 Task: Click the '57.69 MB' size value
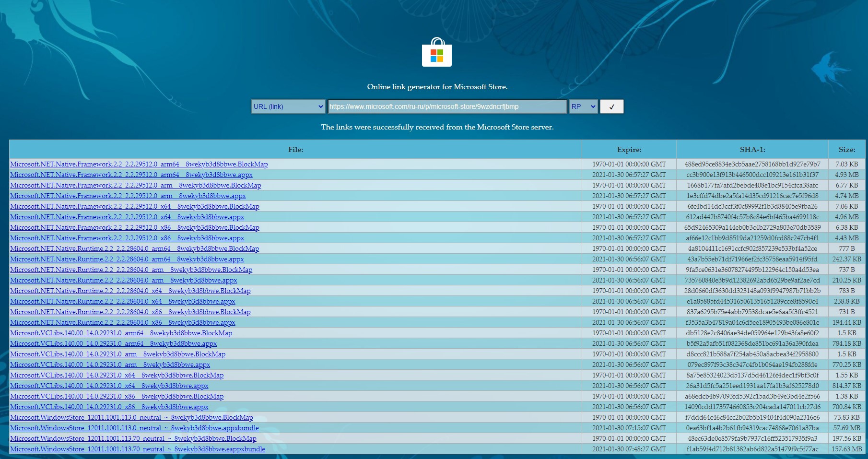[x=847, y=428]
